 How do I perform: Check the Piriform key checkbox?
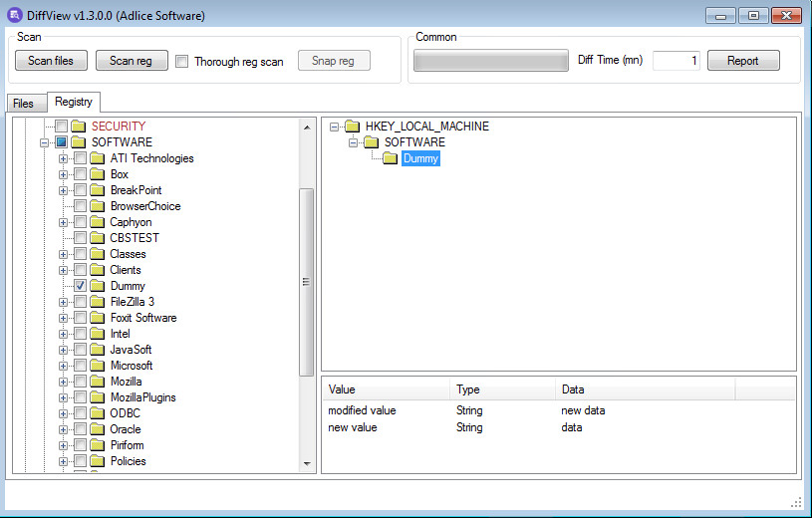[81, 445]
